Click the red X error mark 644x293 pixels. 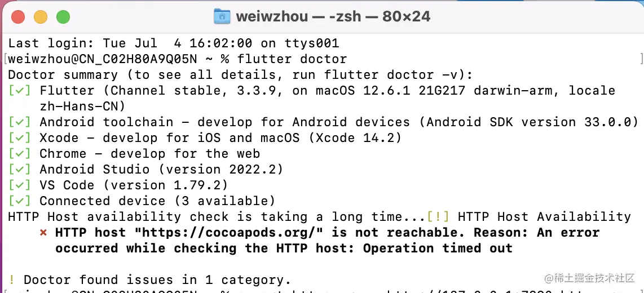coord(43,233)
